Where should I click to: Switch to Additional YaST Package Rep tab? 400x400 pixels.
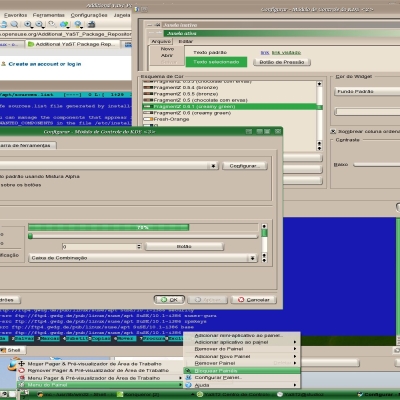coord(72,44)
